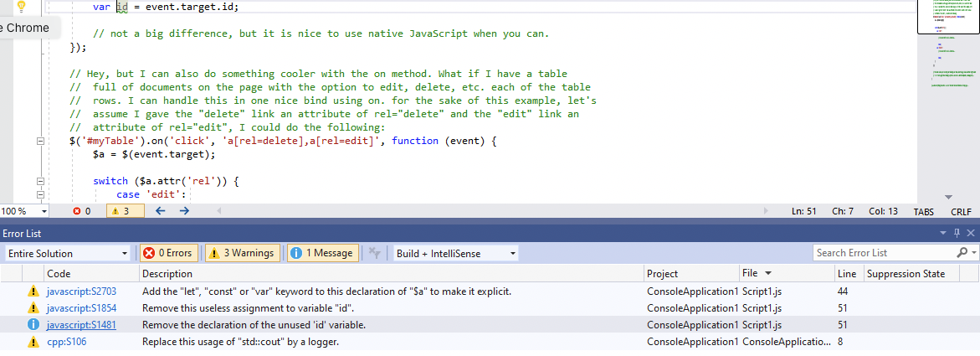This screenshot has height=356, width=980.
Task: Toggle the '1 Message' filter
Action: pyautogui.click(x=323, y=253)
